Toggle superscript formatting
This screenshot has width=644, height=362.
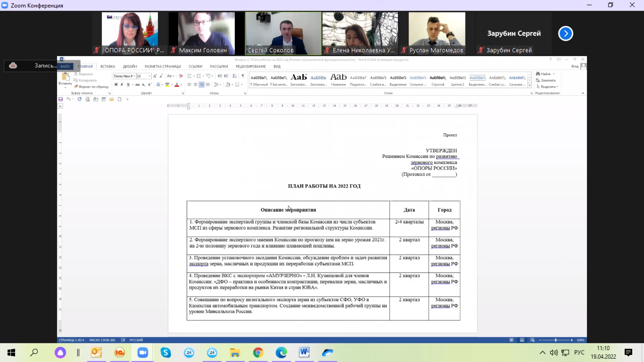coord(150,85)
